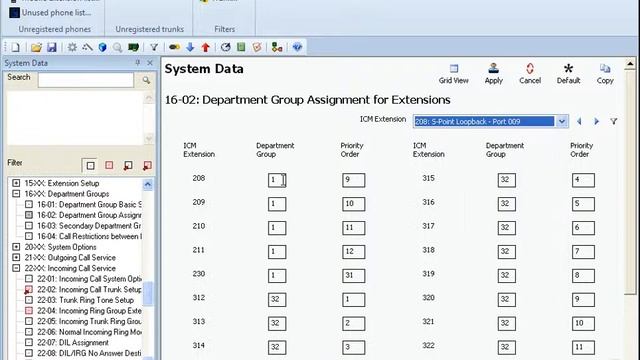
Task: Edit Department Group field for extension 320
Action: pos(507,300)
